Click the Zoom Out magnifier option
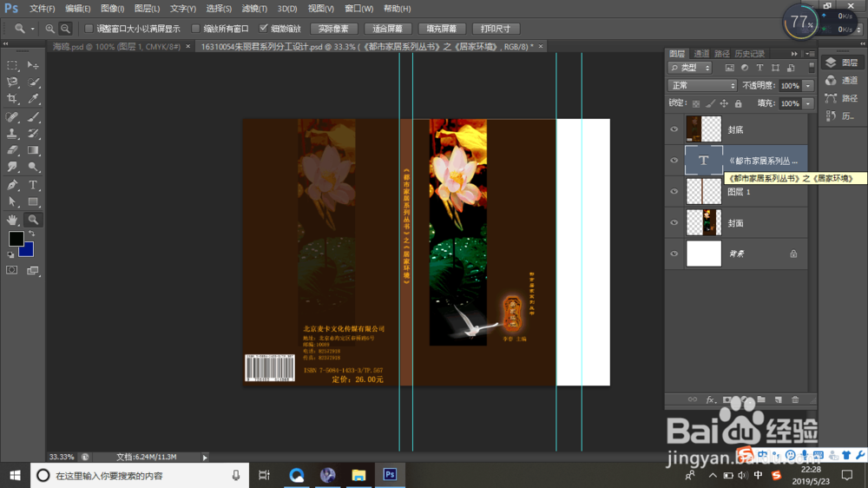Image resolution: width=868 pixels, height=488 pixels. [x=65, y=29]
